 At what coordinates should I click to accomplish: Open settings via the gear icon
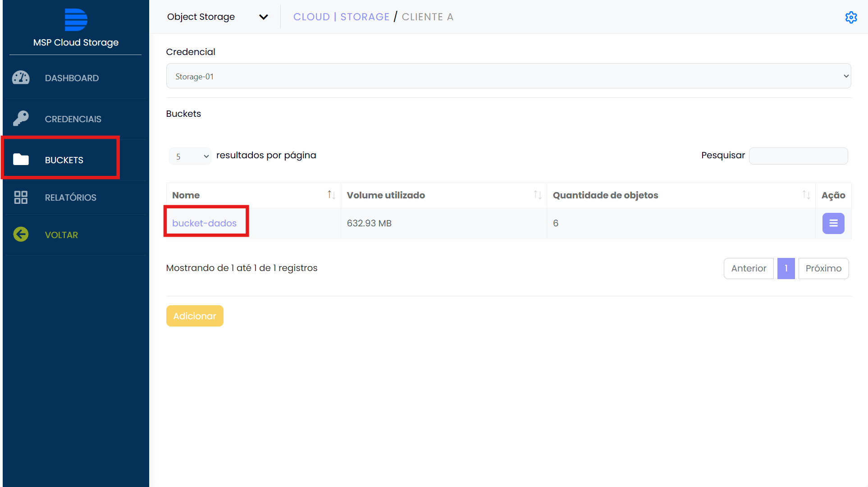(x=851, y=17)
